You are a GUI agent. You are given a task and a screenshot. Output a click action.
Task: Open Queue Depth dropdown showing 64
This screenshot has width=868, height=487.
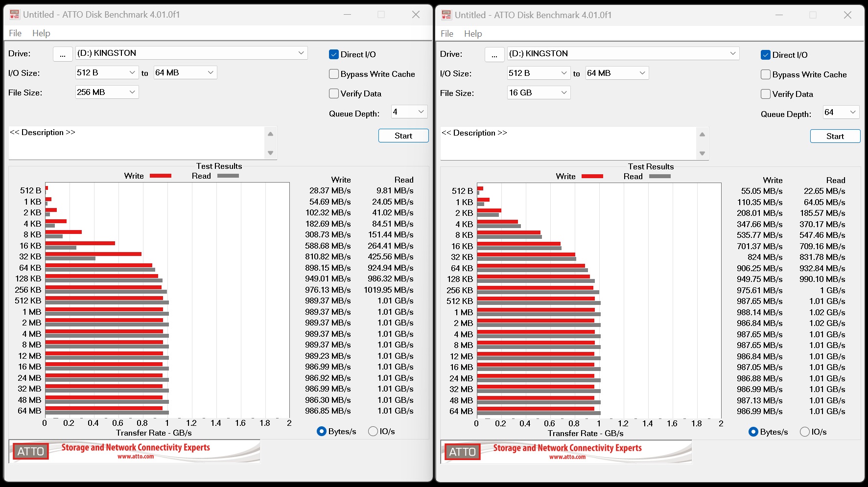[841, 112]
